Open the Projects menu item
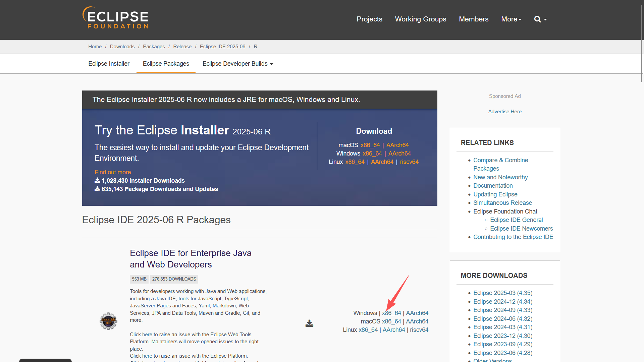Screen dimensions: 644x362 (x=369, y=19)
